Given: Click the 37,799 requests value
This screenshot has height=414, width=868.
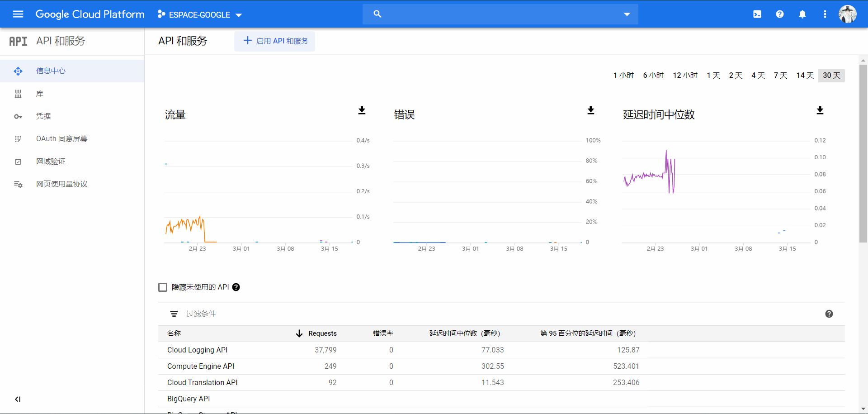Looking at the screenshot, I should (x=325, y=350).
